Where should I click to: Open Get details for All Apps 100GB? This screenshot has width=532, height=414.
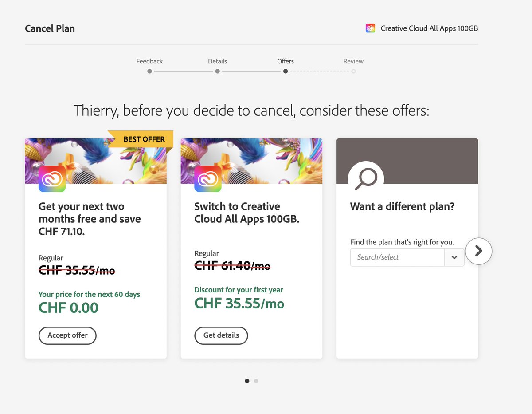(x=221, y=335)
